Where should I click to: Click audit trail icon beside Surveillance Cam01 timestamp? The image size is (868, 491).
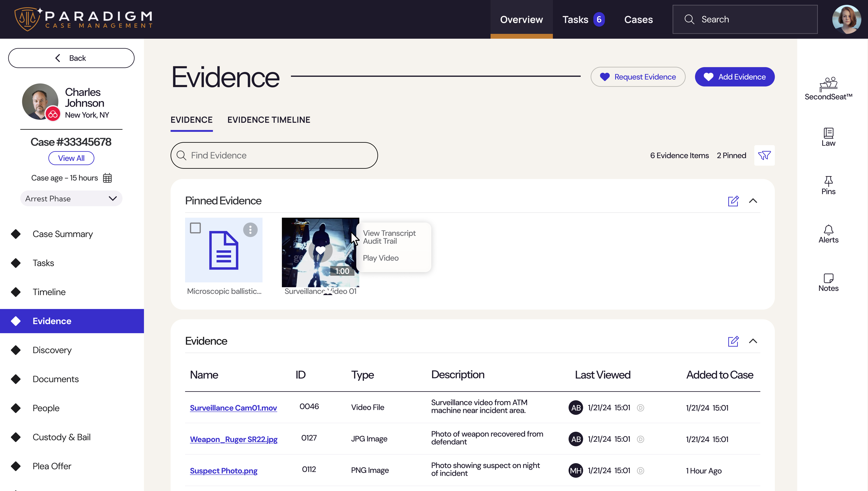(x=640, y=407)
